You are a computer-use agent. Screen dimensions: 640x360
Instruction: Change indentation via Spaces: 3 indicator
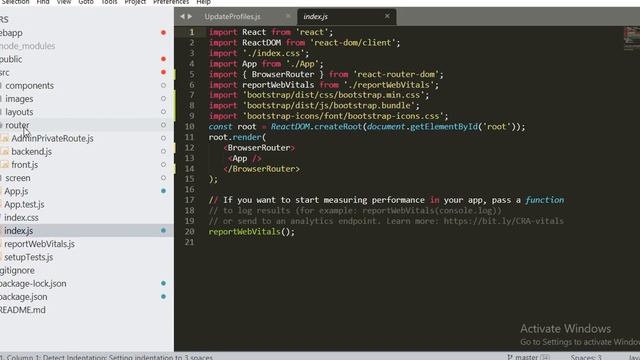[586, 357]
